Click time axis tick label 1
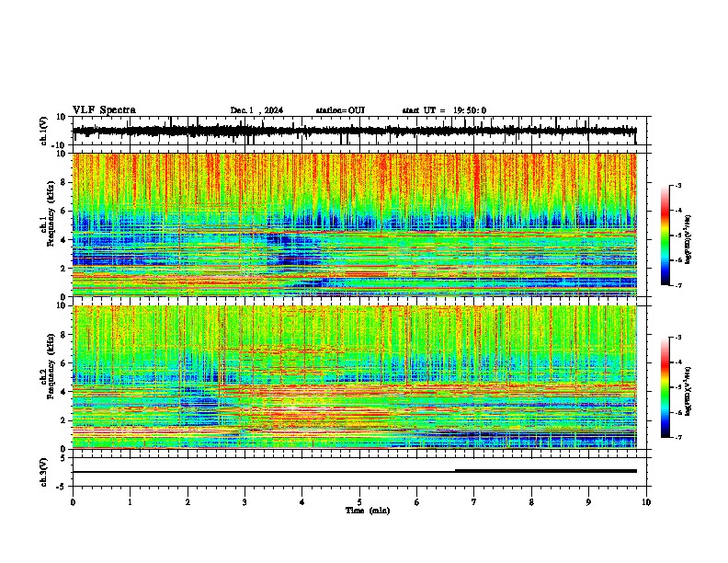This screenshot has width=728, height=563. (130, 502)
